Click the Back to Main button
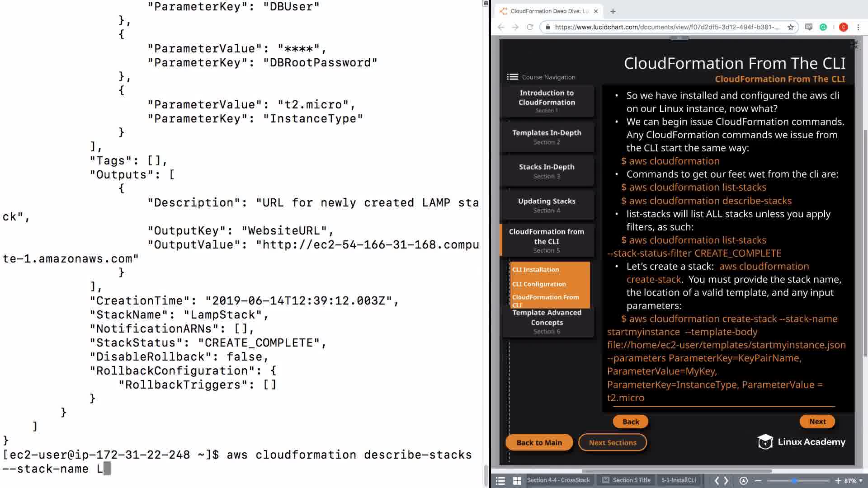Viewport: 868px width, 488px height. pyautogui.click(x=539, y=443)
